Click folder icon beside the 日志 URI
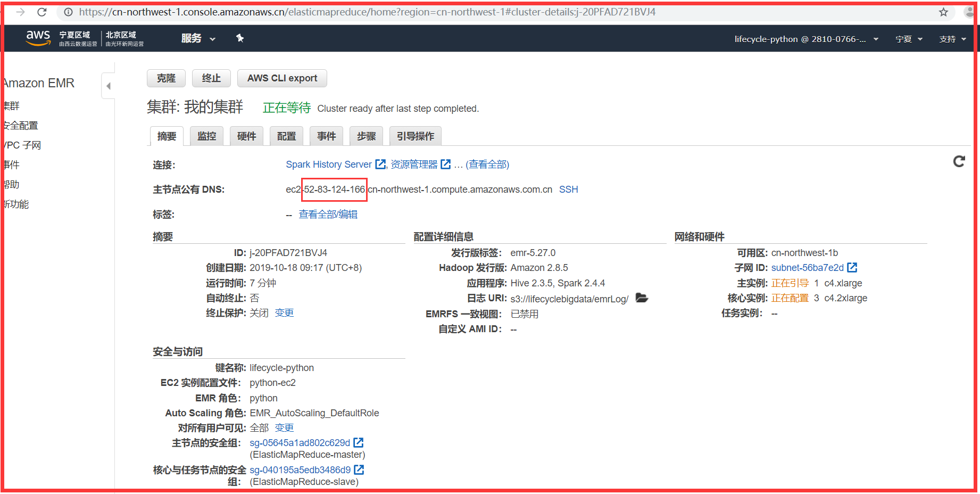This screenshot has height=494, width=980. tap(642, 298)
